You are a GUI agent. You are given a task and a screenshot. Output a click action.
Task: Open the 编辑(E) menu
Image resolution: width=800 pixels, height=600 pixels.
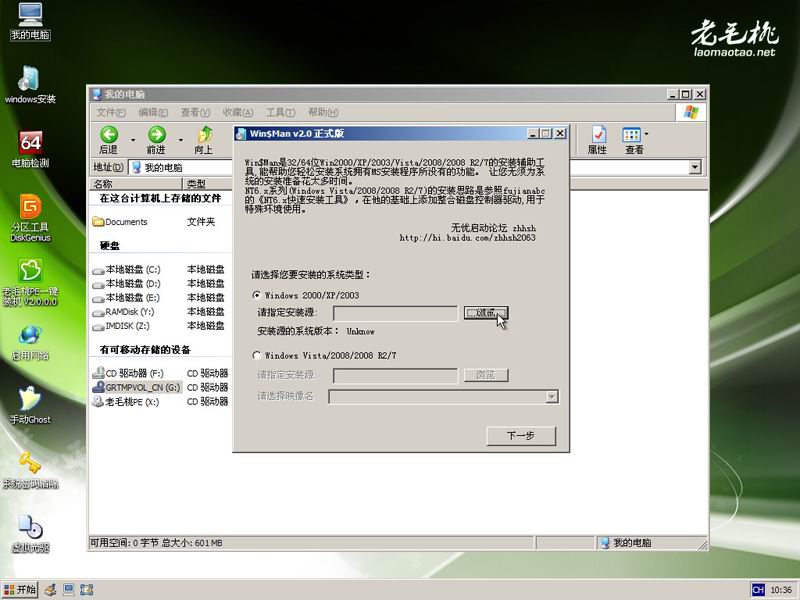point(153,112)
